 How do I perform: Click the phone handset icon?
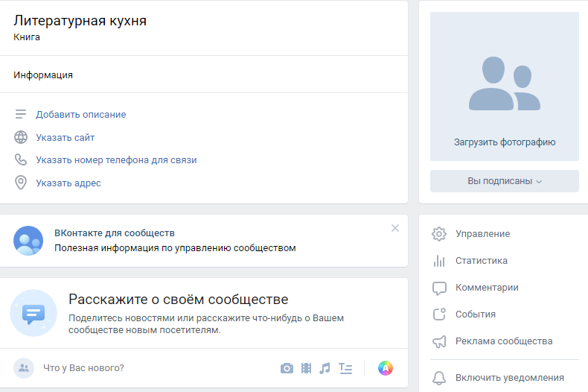coord(21,160)
